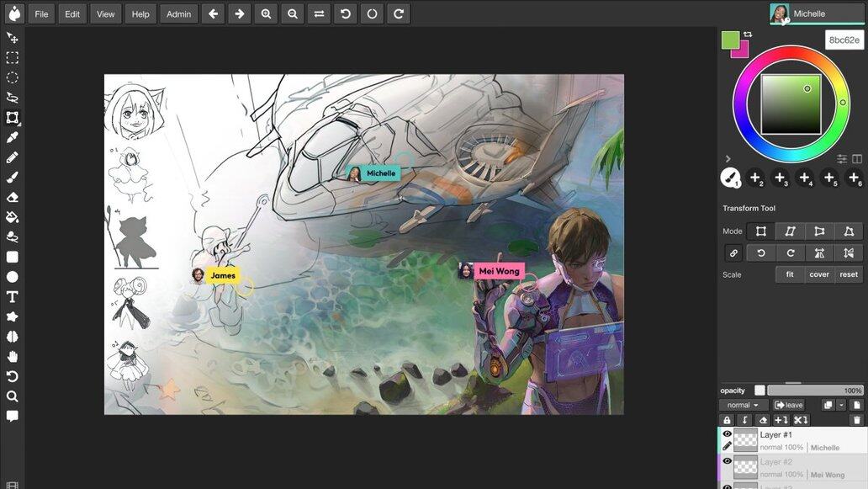Viewport: 868px width, 489px height.
Task: Choose the free scale transform mode
Action: 761,231
